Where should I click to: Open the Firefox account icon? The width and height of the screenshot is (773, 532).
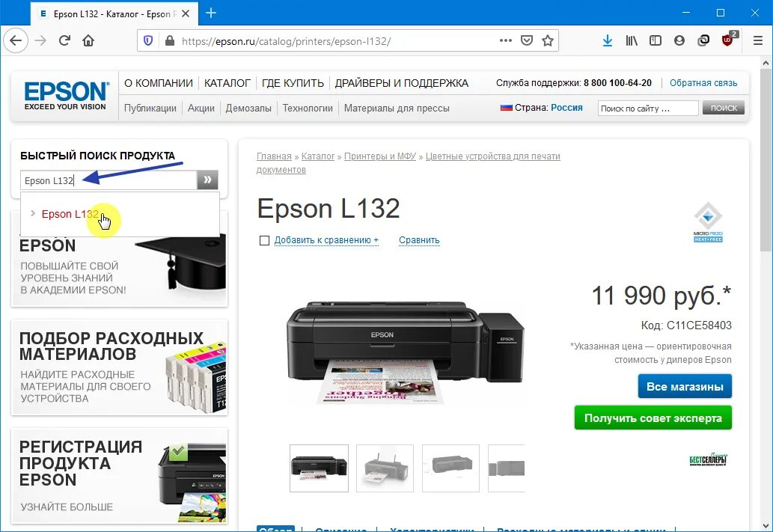tap(679, 40)
